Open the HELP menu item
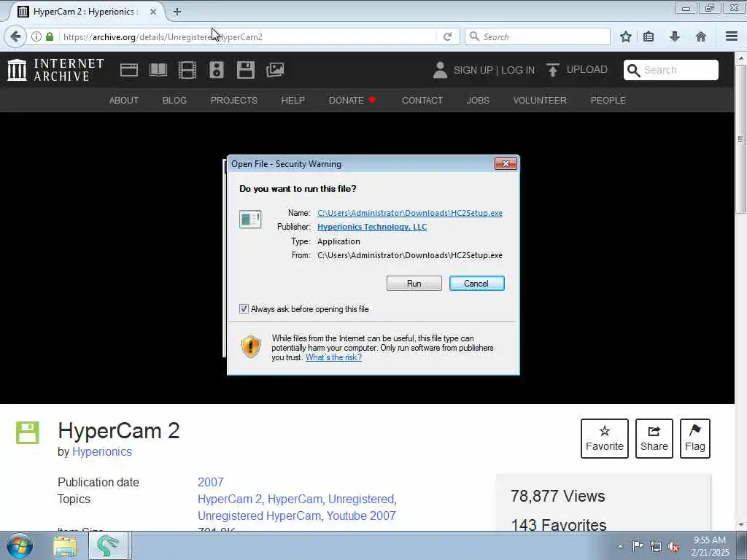This screenshot has height=560, width=747. point(293,100)
